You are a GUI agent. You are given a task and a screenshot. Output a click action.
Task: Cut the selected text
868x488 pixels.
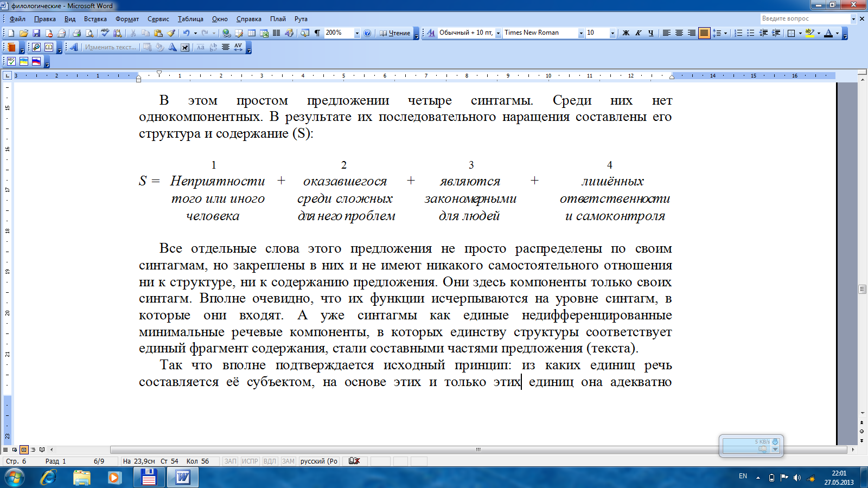133,33
